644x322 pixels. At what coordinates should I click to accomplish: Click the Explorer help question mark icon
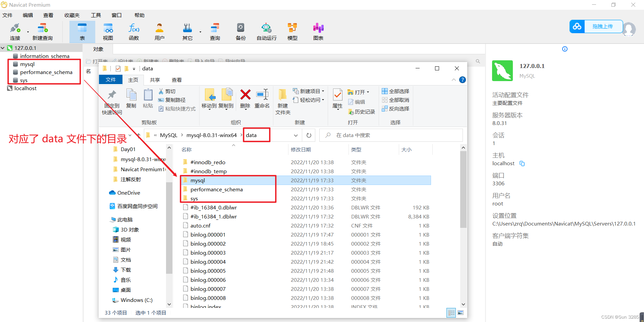click(x=462, y=80)
